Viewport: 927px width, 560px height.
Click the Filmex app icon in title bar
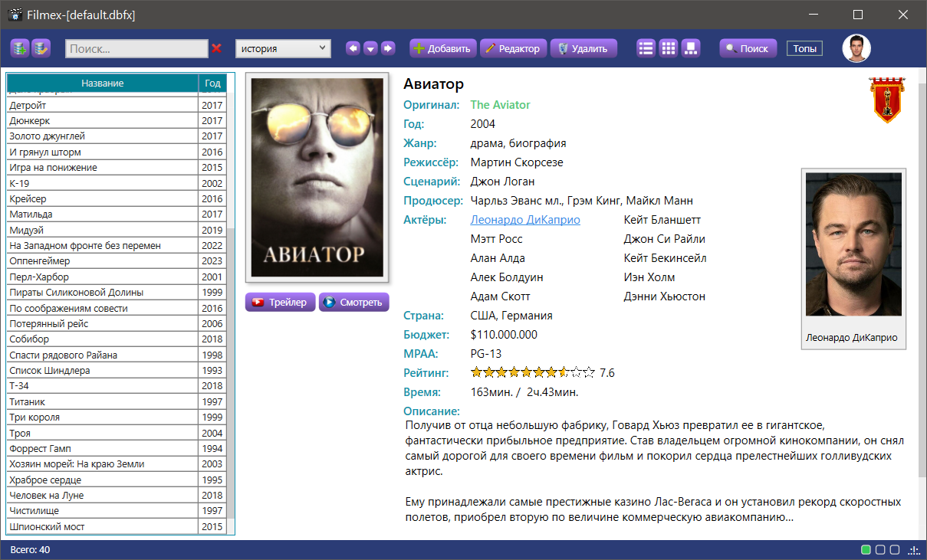point(15,15)
